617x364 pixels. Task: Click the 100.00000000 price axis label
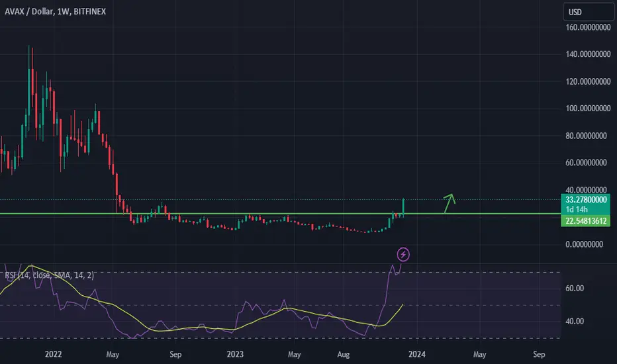click(x=589, y=109)
